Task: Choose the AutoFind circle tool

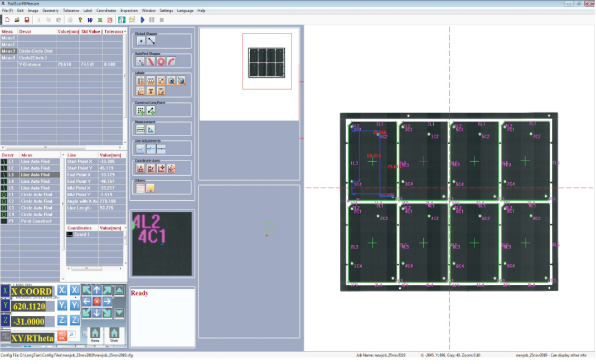Action: [x=161, y=61]
